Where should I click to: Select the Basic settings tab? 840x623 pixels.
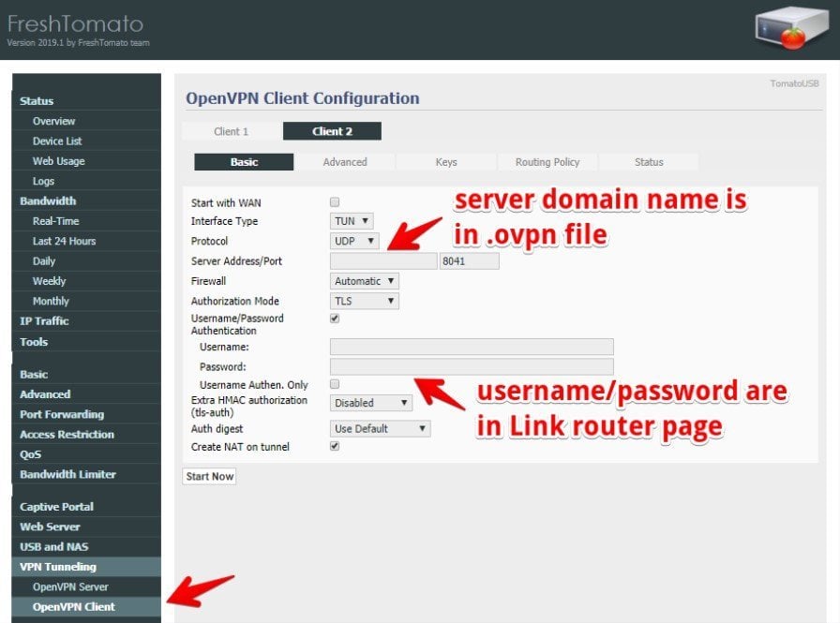(x=244, y=162)
